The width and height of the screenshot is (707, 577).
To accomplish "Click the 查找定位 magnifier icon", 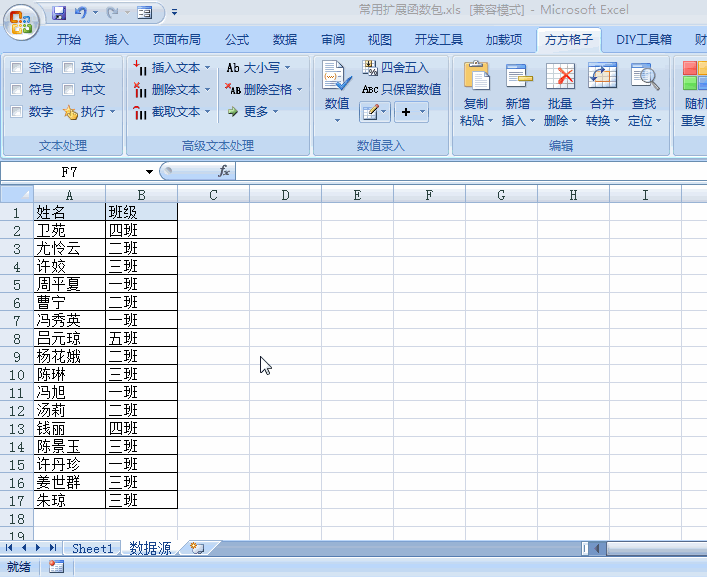I will [644, 78].
